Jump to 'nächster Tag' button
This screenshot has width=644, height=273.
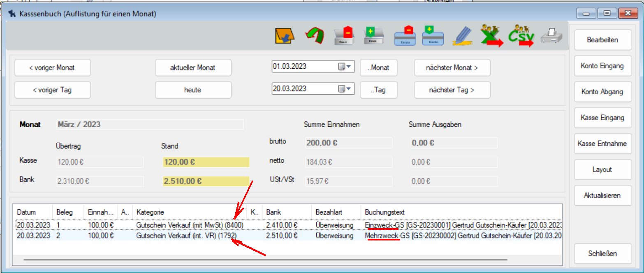point(452,90)
